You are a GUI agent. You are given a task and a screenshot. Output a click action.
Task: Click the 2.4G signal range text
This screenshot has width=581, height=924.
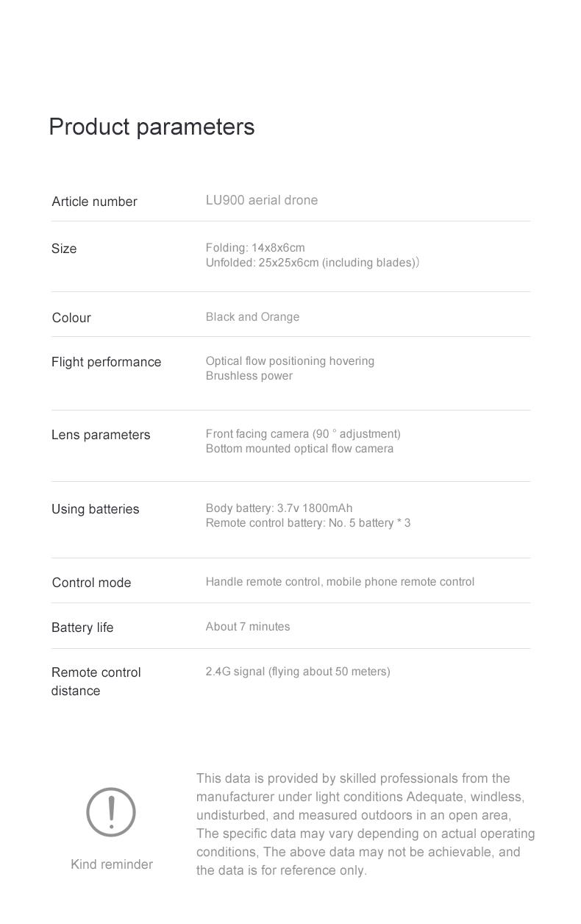tap(298, 672)
